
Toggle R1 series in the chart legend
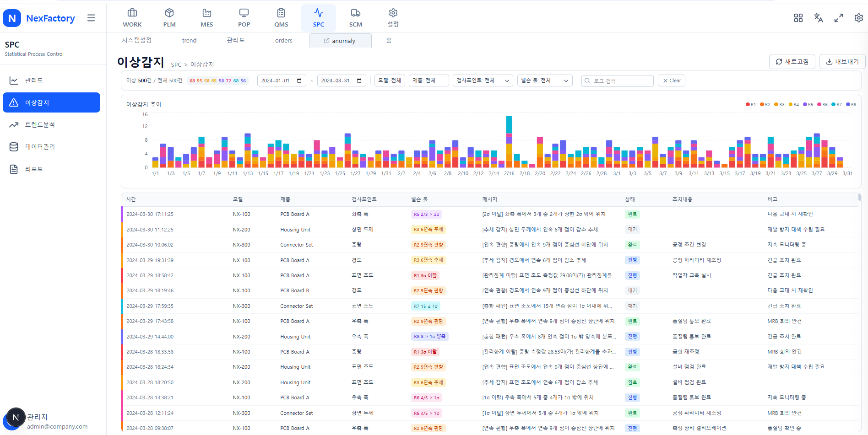(750, 105)
